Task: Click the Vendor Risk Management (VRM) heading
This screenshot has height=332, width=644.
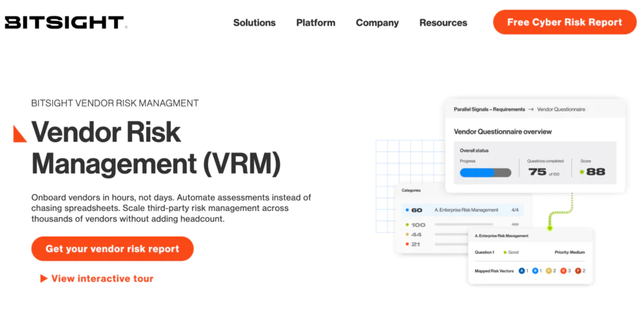Action: (156, 148)
